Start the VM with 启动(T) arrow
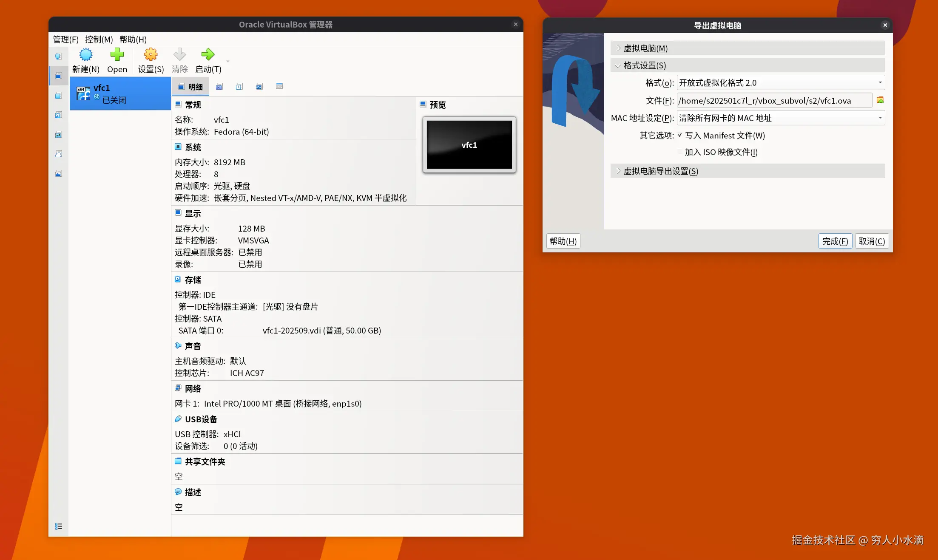 [208, 55]
